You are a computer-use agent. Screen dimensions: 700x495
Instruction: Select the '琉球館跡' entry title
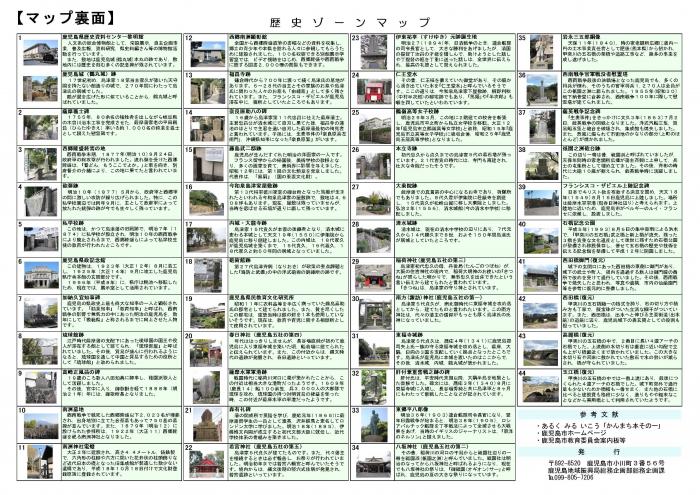(73, 334)
